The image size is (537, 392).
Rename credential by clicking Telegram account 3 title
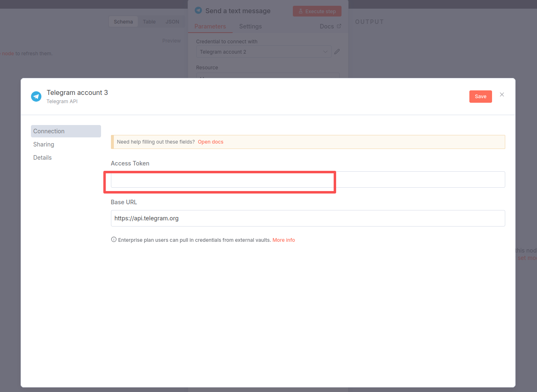coord(77,92)
